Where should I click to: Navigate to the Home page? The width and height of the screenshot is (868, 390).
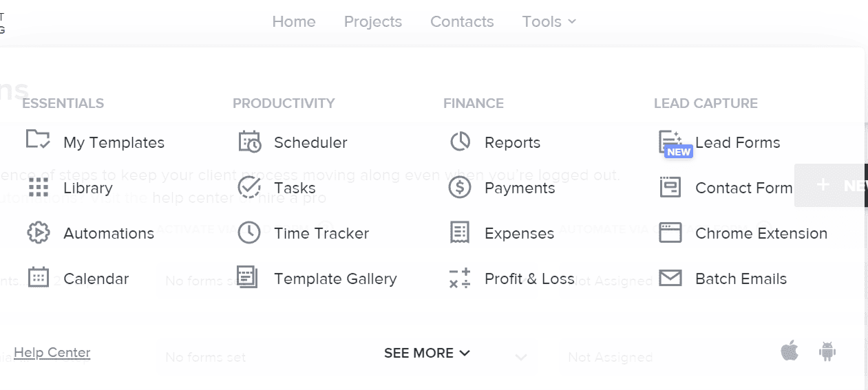(294, 21)
